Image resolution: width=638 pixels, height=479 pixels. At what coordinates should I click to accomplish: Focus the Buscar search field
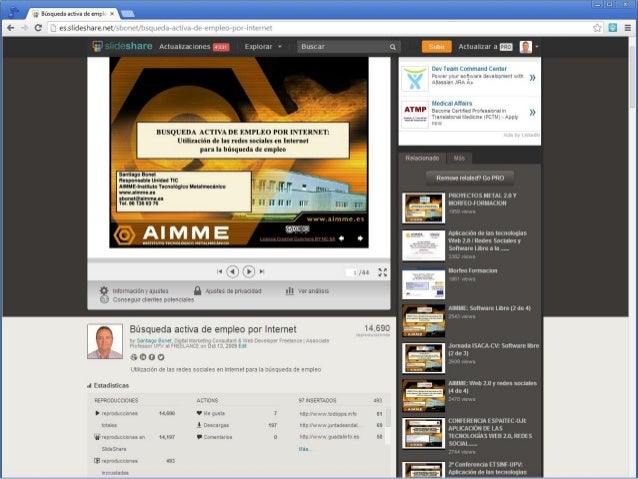coord(344,47)
